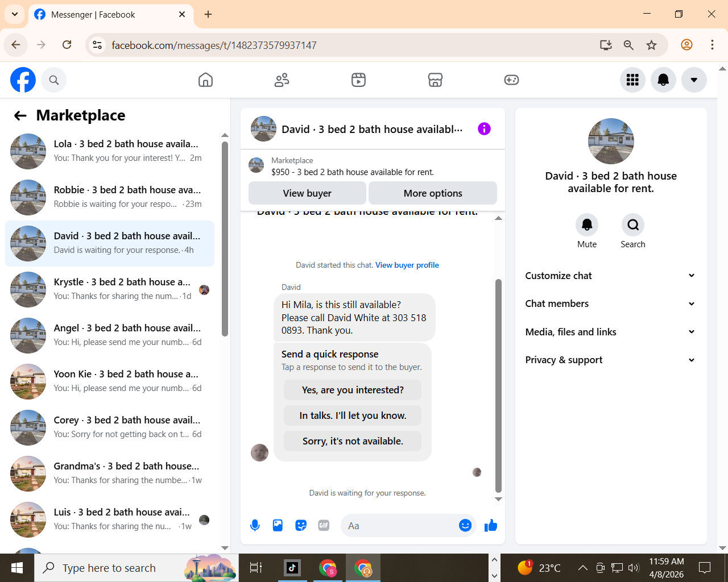This screenshot has height=582, width=728.
Task: Expand Privacy & support section
Action: tap(611, 360)
